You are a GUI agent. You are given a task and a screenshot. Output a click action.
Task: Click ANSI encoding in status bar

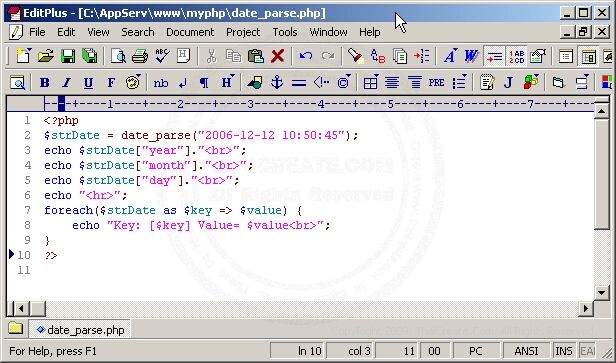tap(526, 350)
